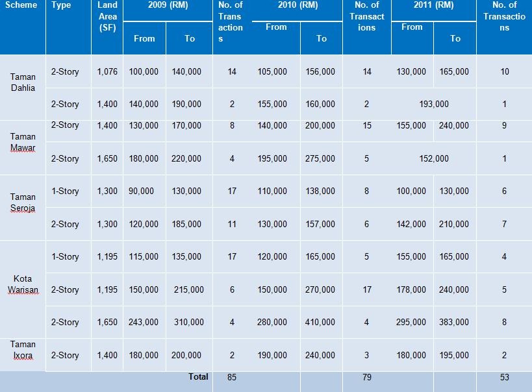Click the Scheme column header
Image resolution: width=532 pixels, height=392 pixels.
click(21, 5)
